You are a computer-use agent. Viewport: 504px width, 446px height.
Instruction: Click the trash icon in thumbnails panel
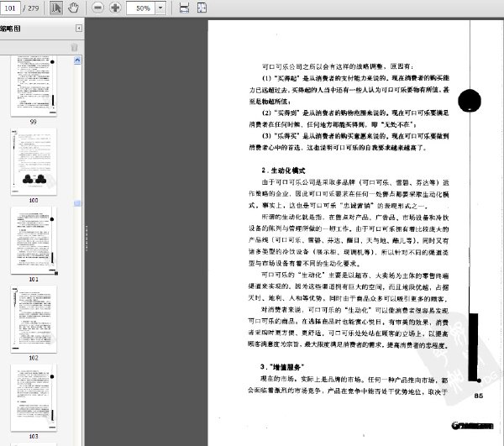[74, 48]
